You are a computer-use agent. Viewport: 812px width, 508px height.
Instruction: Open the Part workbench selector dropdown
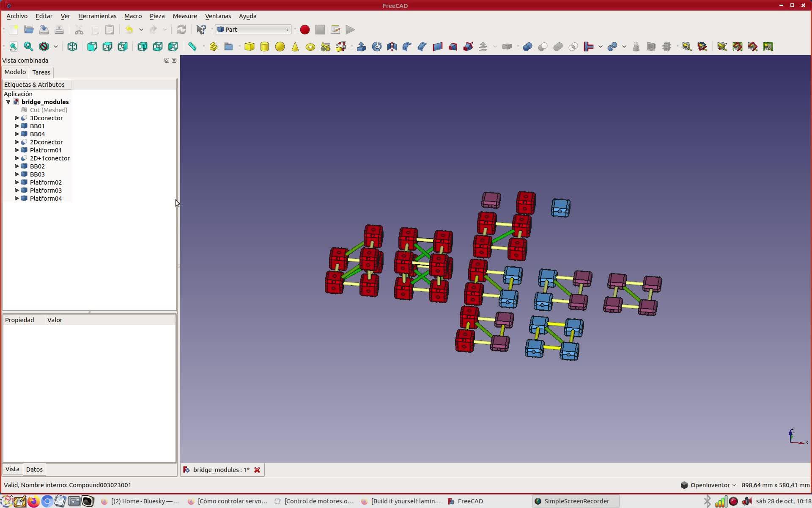253,30
